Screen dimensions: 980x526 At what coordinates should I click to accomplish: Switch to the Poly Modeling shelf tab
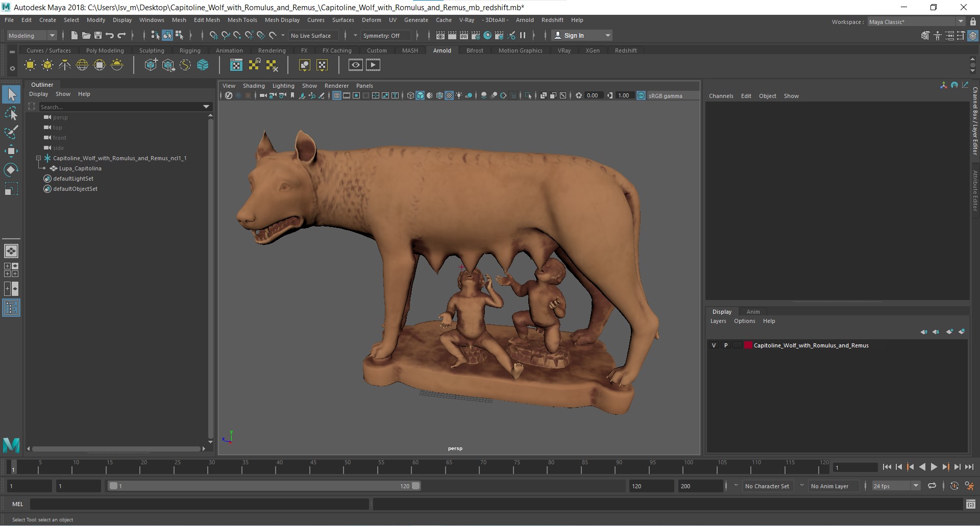105,51
